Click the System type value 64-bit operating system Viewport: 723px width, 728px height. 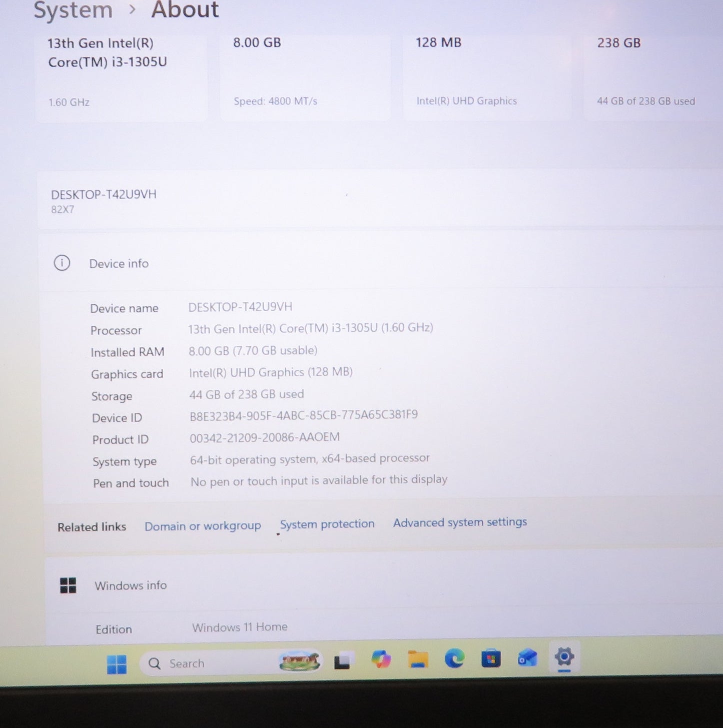(x=310, y=459)
